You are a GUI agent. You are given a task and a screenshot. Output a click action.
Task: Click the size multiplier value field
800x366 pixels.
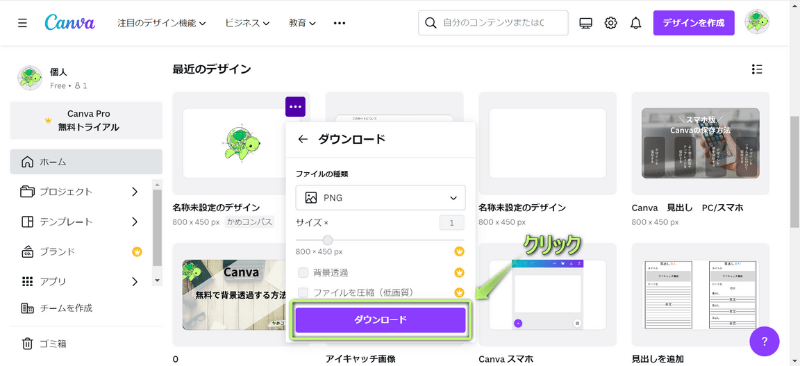pyautogui.click(x=452, y=223)
